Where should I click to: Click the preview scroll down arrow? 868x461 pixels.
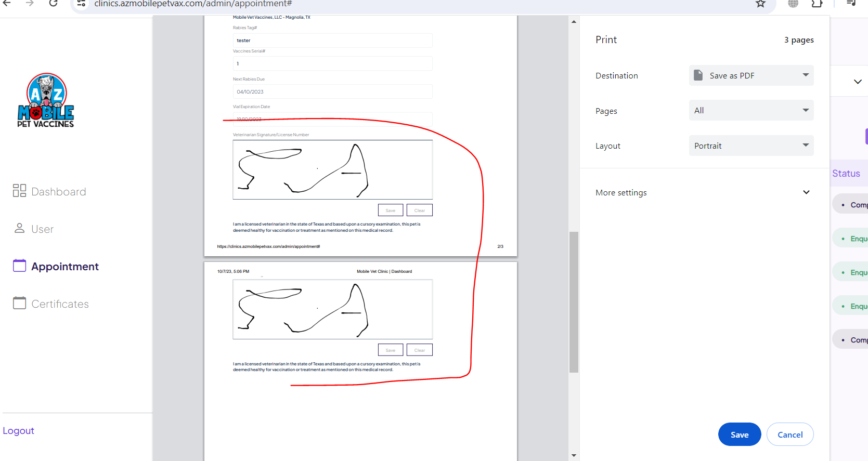point(574,455)
